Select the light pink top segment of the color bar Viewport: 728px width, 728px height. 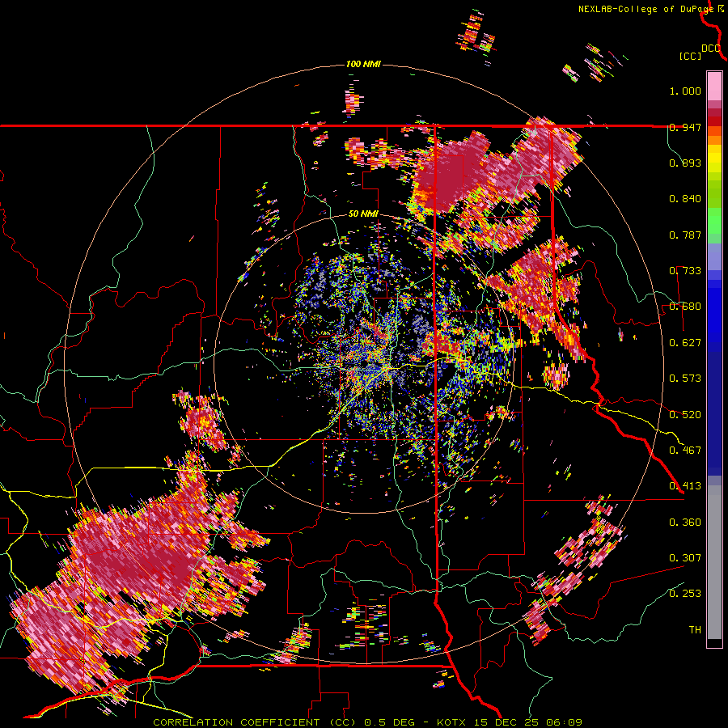pyautogui.click(x=714, y=86)
